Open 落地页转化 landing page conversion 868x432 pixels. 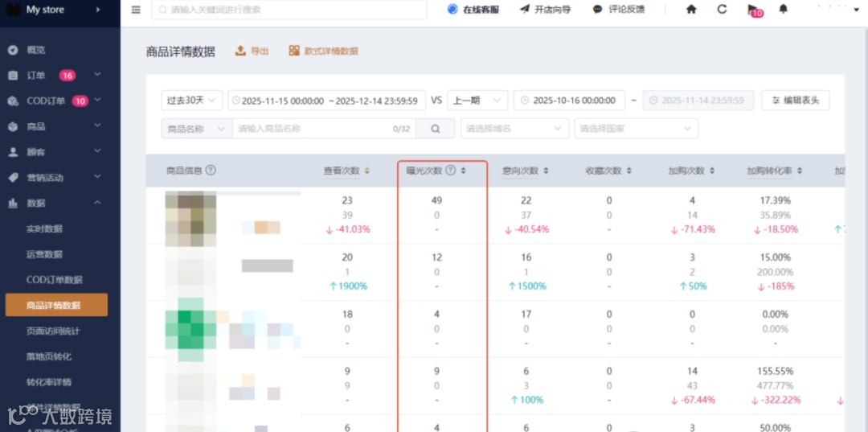click(49, 356)
